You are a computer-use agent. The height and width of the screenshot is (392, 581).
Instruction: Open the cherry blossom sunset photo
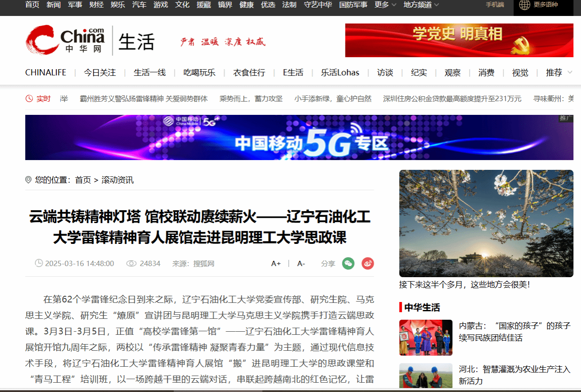coord(486,223)
